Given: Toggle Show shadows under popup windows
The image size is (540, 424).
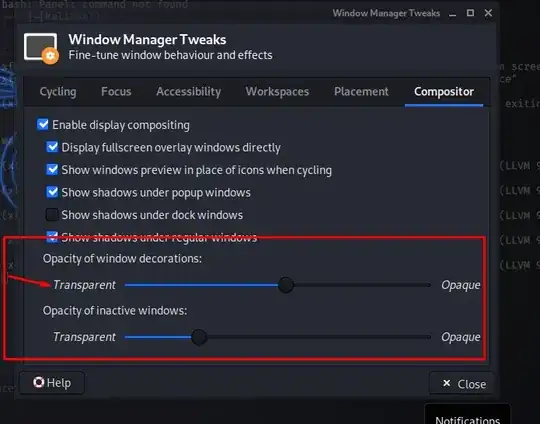Looking at the screenshot, I should point(52,192).
